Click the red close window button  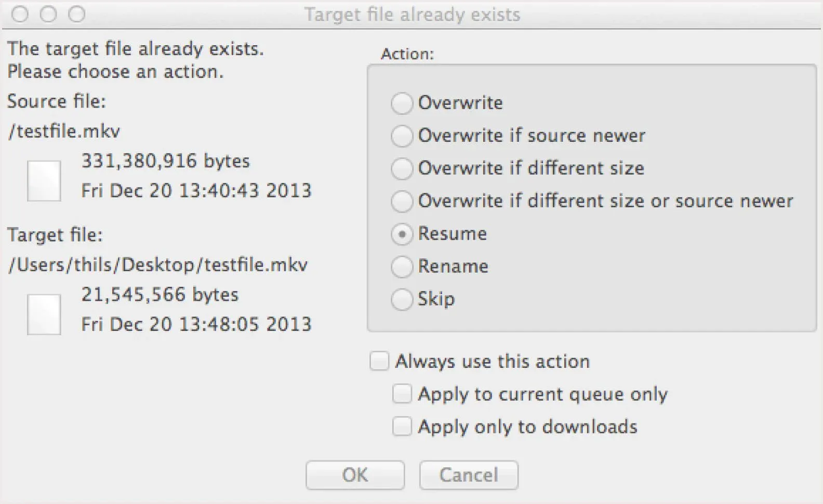point(20,14)
